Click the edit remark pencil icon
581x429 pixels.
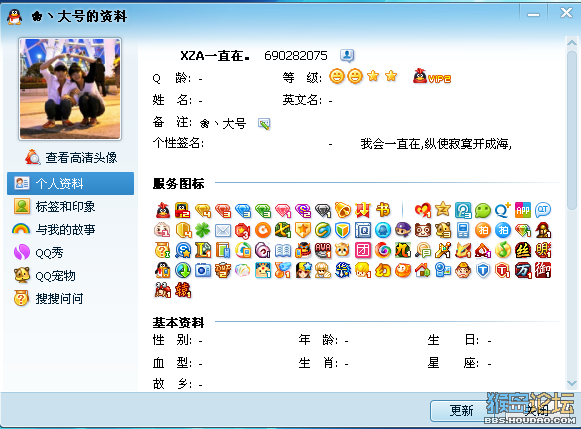[x=264, y=124]
